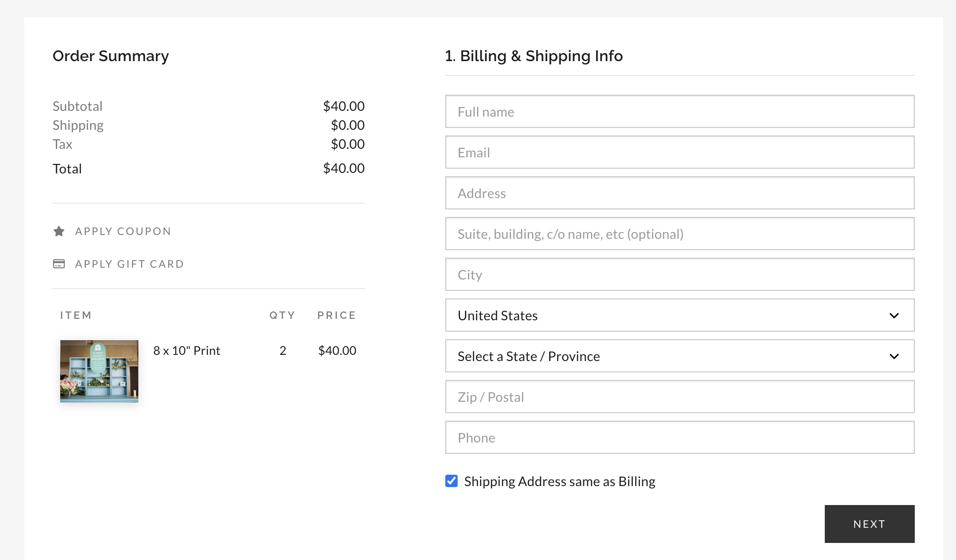Image resolution: width=956 pixels, height=560 pixels.
Task: Open the APPLY GIFT CARD link
Action: [129, 264]
